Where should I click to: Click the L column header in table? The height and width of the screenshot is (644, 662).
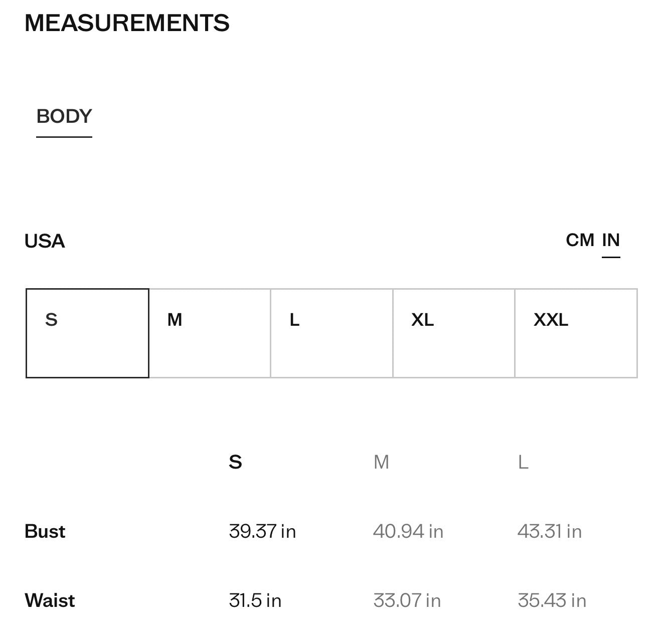click(523, 462)
